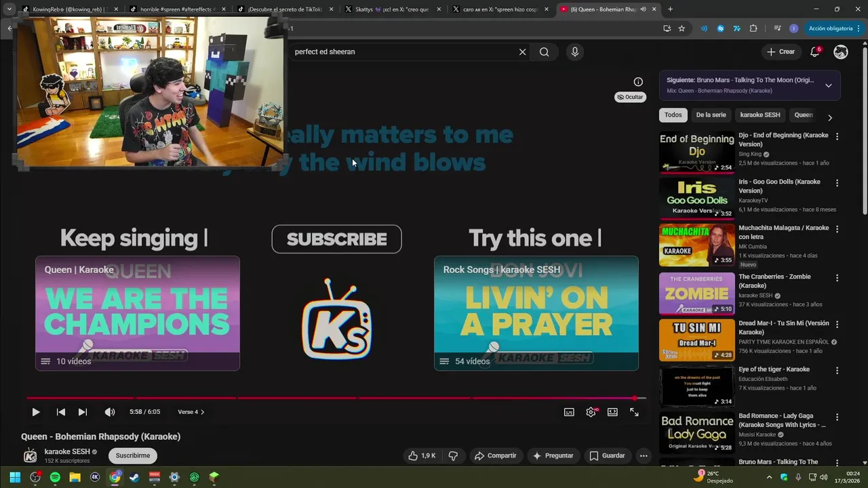Hide the end-screen cards with Ocultar

point(630,97)
